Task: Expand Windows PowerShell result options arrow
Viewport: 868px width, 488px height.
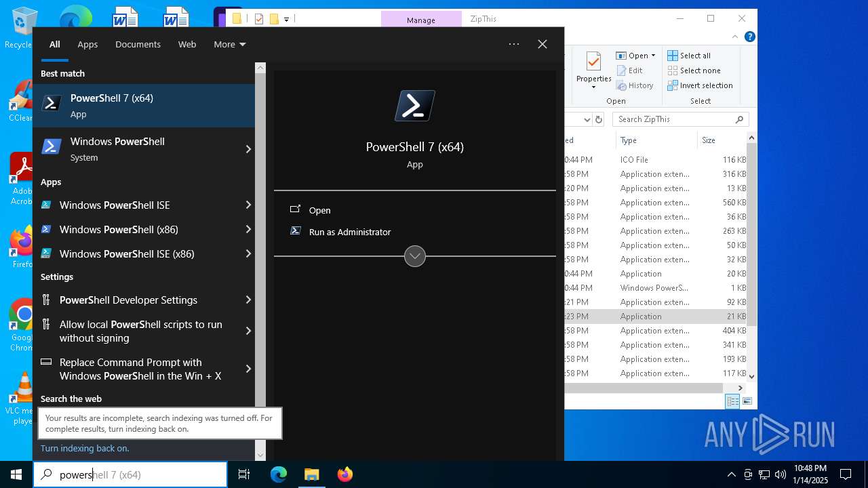Action: (248, 149)
